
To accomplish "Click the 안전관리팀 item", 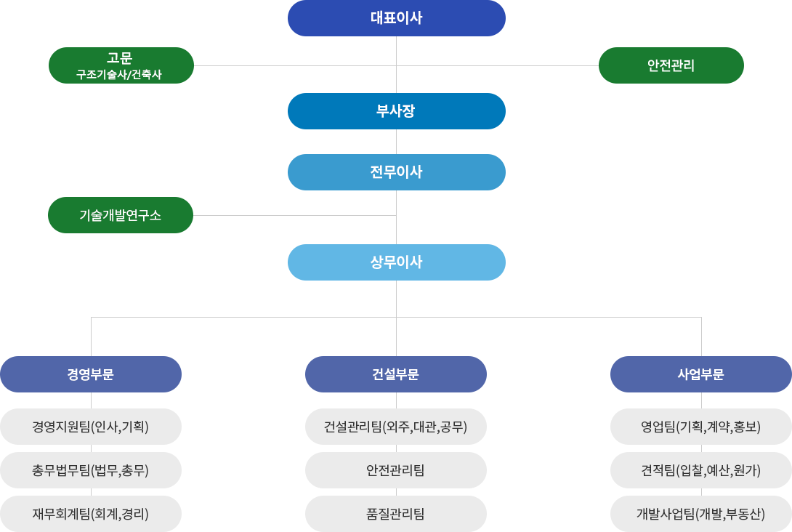I will (x=396, y=470).
